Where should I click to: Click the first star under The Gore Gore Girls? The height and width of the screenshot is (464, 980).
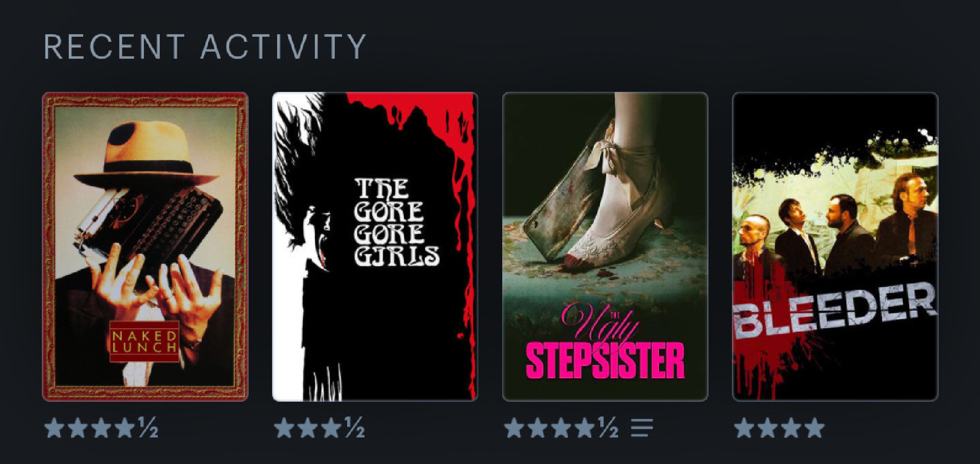coord(284,428)
